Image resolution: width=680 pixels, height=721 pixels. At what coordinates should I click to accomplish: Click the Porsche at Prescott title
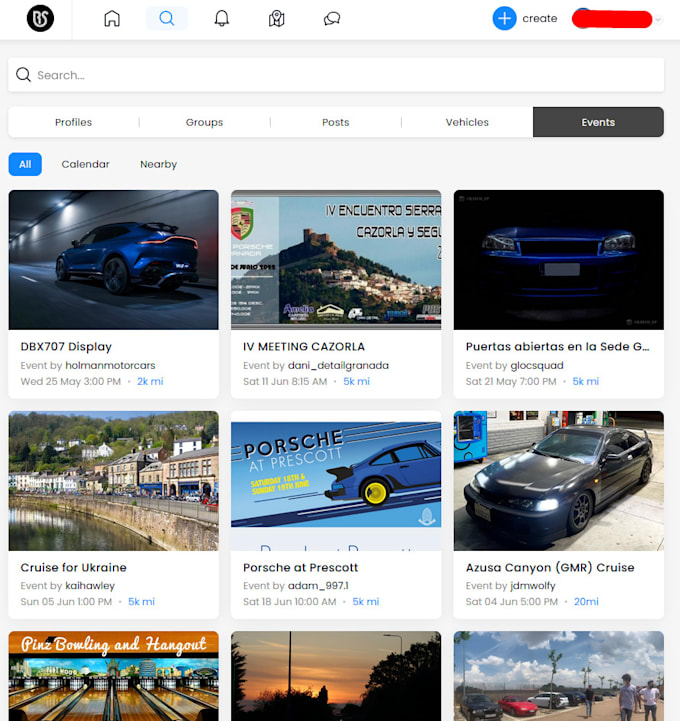(301, 567)
